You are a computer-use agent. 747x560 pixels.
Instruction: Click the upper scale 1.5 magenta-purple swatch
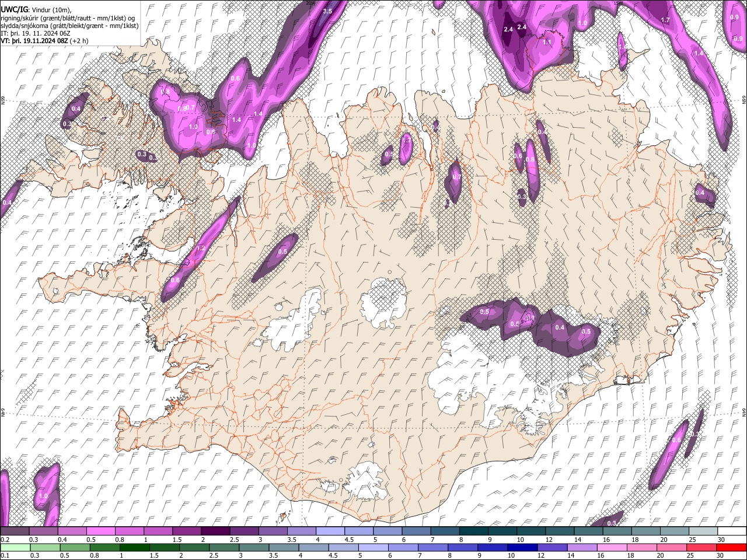(186, 531)
